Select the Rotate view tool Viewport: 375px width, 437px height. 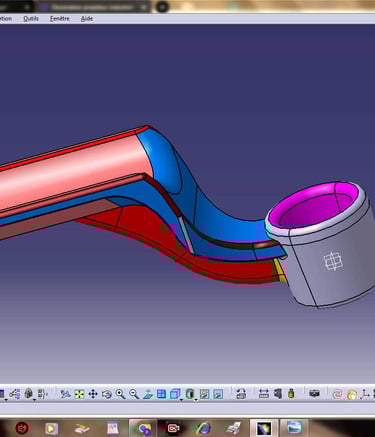click(x=106, y=394)
